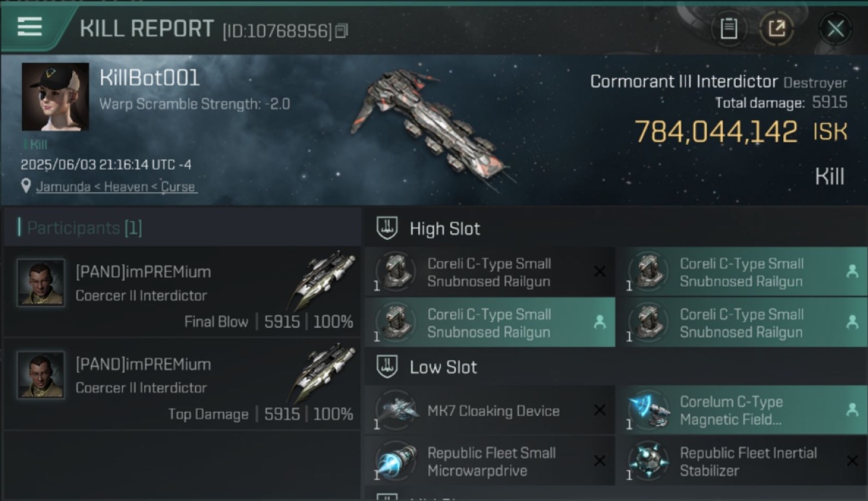Viewport: 868px width, 501px height.
Task: Select the MK7 Cloaking Device module
Action: [x=490, y=410]
